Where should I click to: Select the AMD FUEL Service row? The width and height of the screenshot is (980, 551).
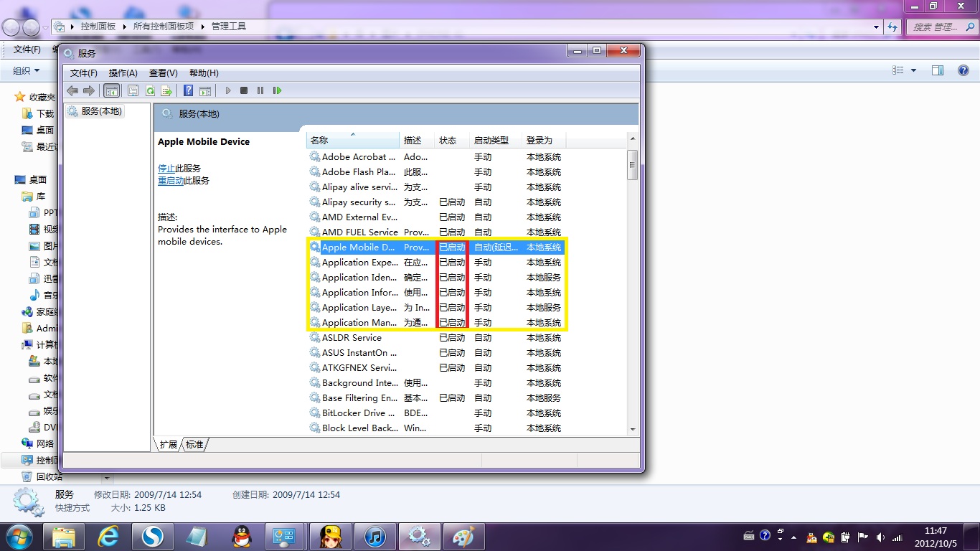[436, 232]
